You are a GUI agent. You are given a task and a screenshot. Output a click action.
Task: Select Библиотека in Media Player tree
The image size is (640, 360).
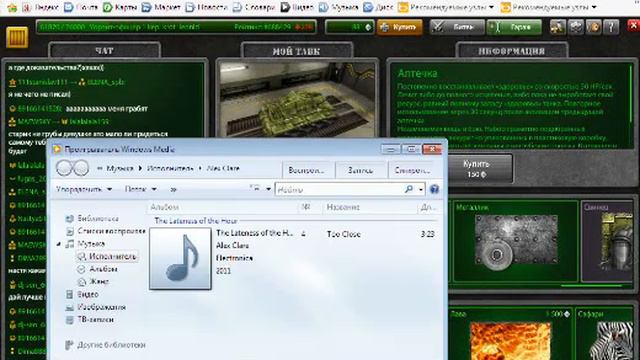(x=92, y=218)
